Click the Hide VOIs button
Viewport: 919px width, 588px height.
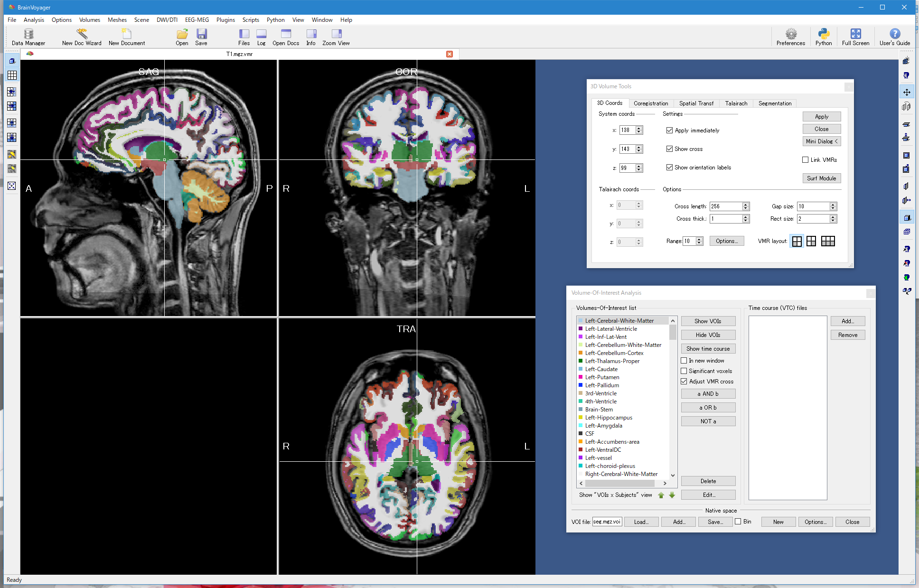[x=708, y=335]
